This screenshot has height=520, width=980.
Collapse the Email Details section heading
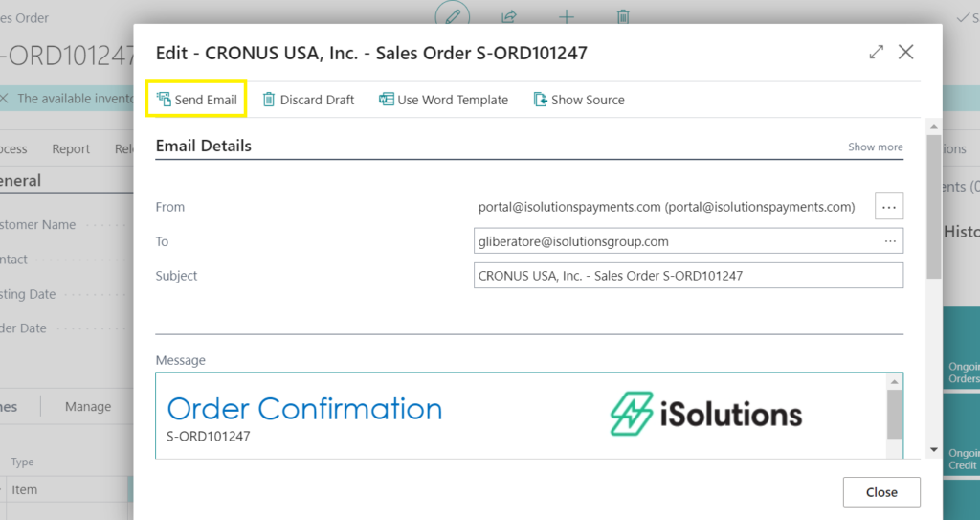click(204, 147)
